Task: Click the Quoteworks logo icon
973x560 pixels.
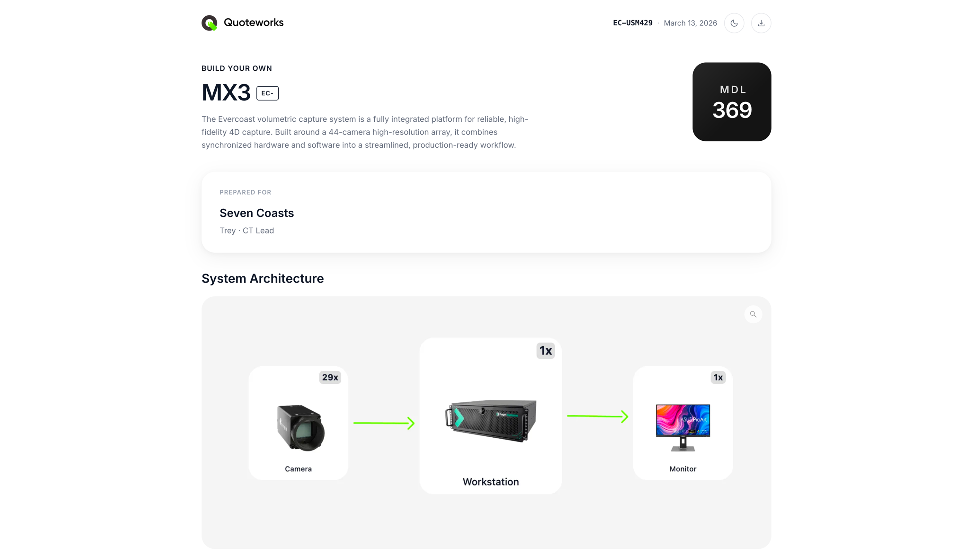Action: coord(210,23)
